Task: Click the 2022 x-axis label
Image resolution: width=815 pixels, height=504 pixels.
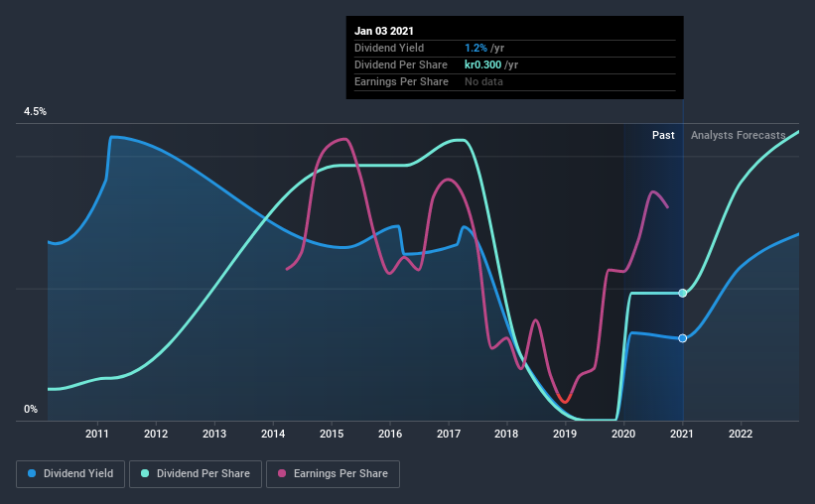Action: pyautogui.click(x=741, y=434)
